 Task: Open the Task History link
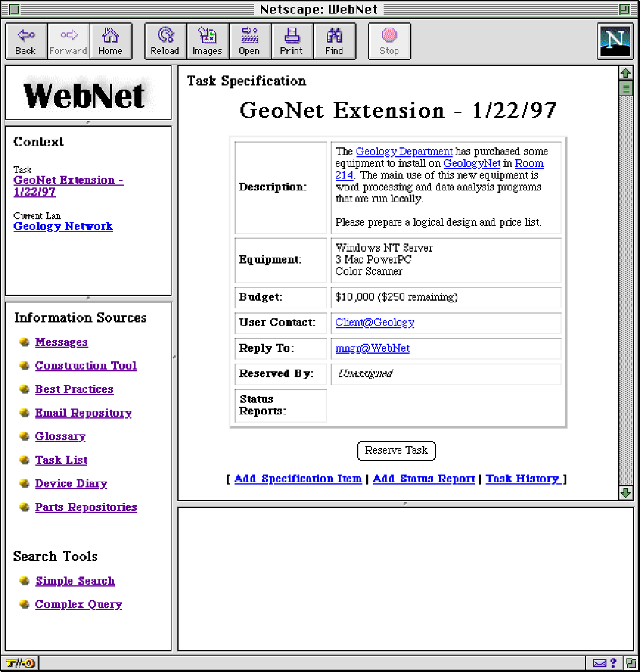click(x=523, y=479)
